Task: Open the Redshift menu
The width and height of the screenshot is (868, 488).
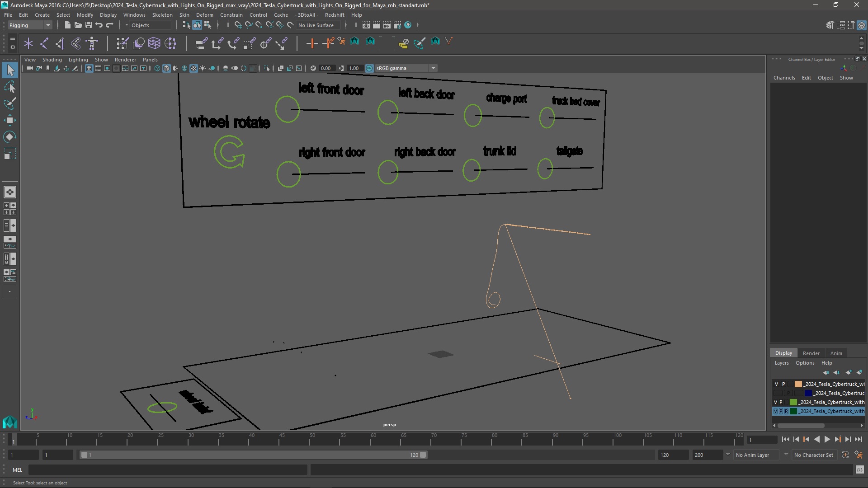Action: (x=335, y=15)
